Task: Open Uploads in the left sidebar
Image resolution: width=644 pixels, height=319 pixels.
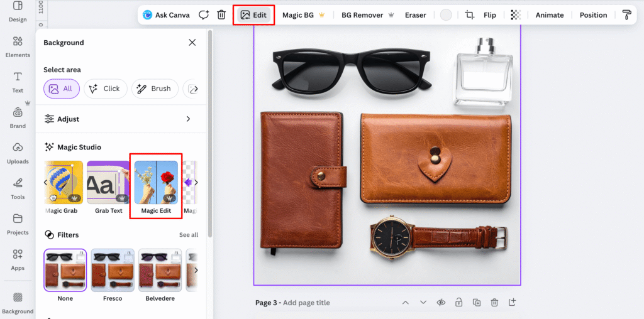Action: coord(18,153)
